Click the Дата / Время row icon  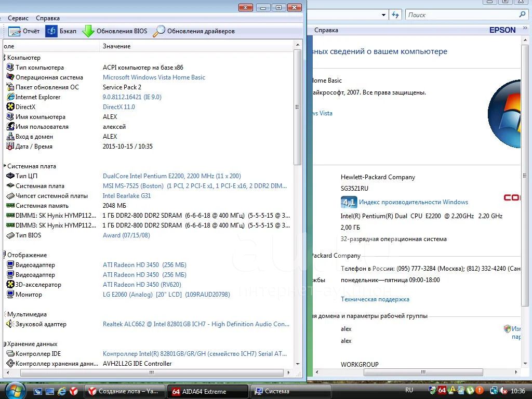[x=10, y=146]
